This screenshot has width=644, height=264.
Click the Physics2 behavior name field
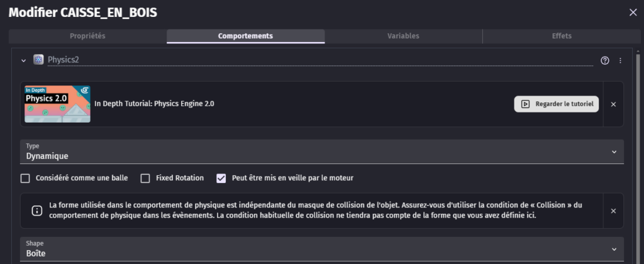click(320, 60)
